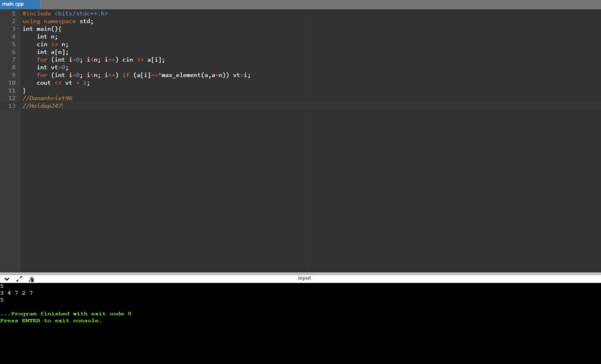
Task: Place cursor on the "int n;" line
Action: click(x=47, y=36)
